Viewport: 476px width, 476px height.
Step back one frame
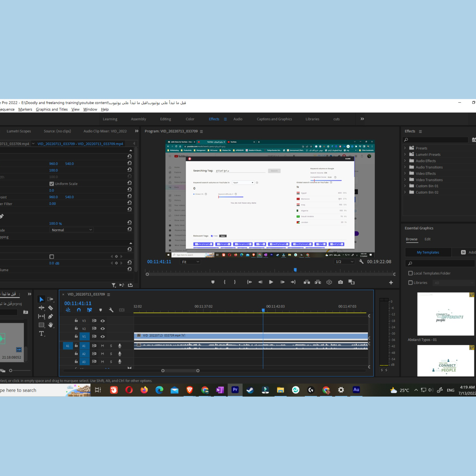point(260,282)
